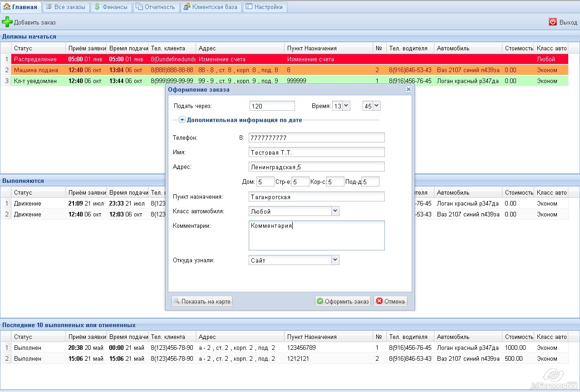Close the Оформление заказа dialog
Viewport: 580px width, 392px height.
(x=408, y=89)
